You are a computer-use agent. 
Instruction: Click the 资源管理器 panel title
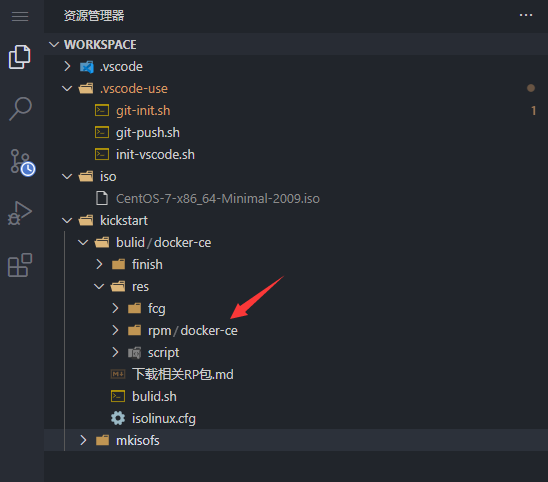pos(94,16)
